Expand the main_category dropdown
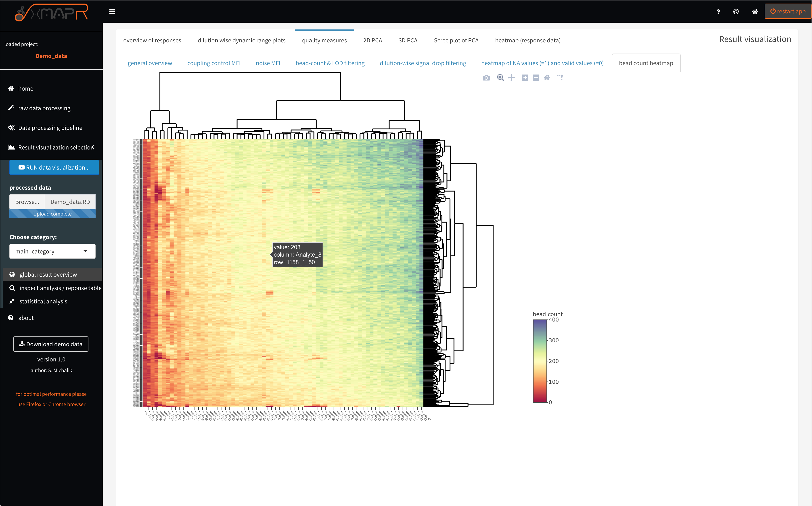This screenshot has width=812, height=506. [x=52, y=251]
